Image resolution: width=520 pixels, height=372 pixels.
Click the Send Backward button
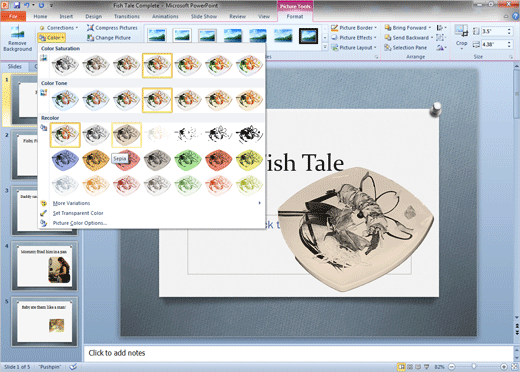click(409, 38)
